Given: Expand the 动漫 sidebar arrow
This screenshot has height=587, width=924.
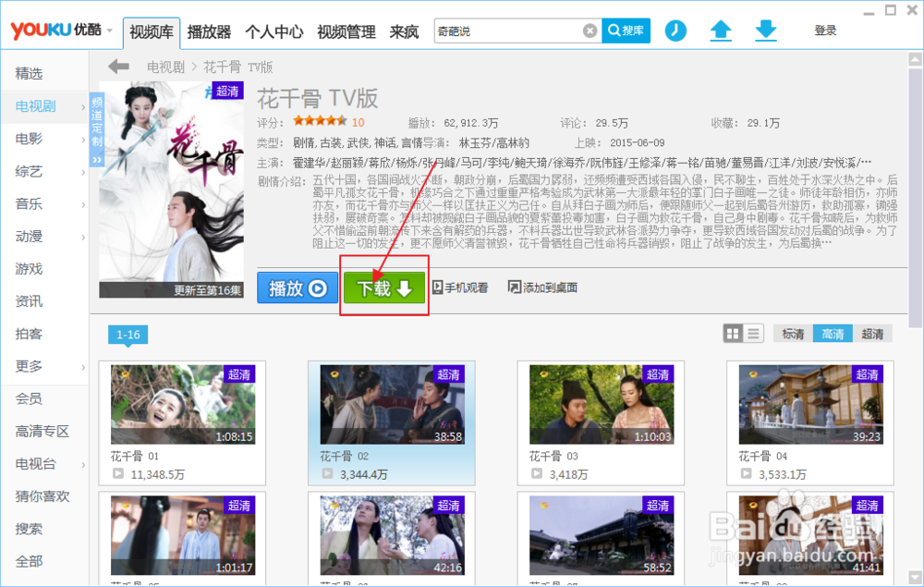Looking at the screenshot, I should (83, 237).
